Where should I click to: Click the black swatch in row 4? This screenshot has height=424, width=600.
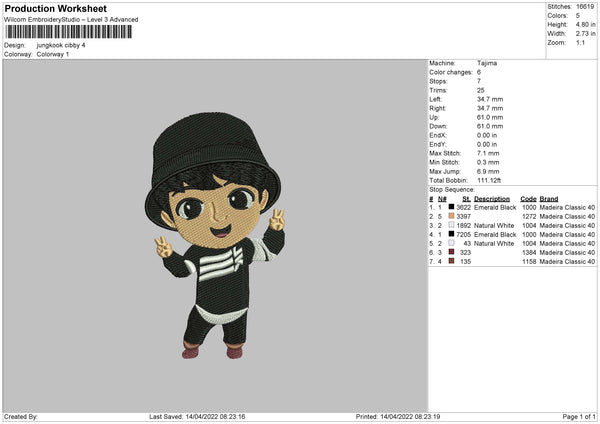coord(451,234)
